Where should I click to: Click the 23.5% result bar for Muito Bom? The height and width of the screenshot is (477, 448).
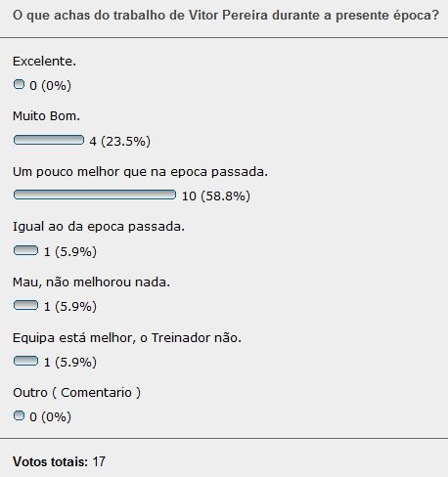tap(49, 140)
